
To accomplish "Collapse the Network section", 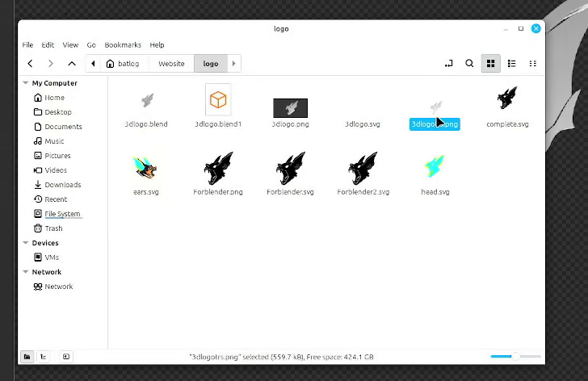I will pyautogui.click(x=26, y=271).
